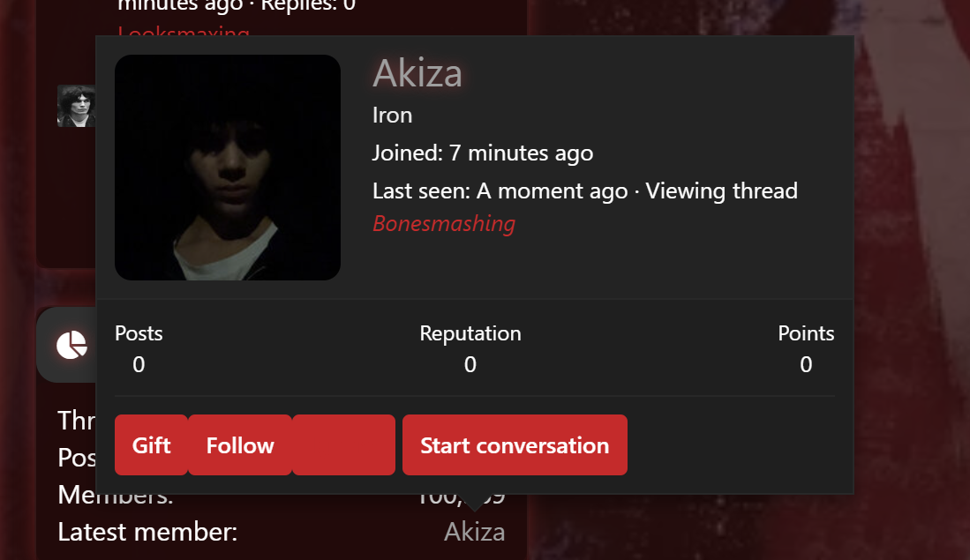Click the Points label in the profile card
Screen dimensions: 970x560
pyautogui.click(x=806, y=333)
